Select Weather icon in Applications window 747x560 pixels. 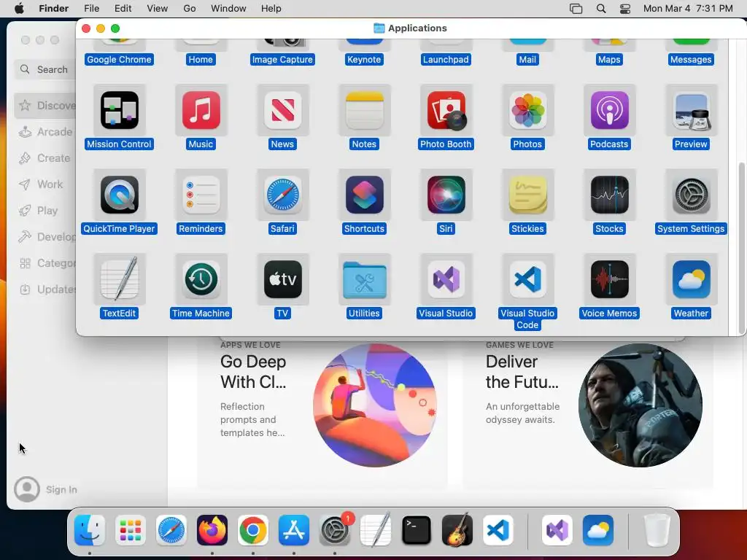[x=692, y=279]
